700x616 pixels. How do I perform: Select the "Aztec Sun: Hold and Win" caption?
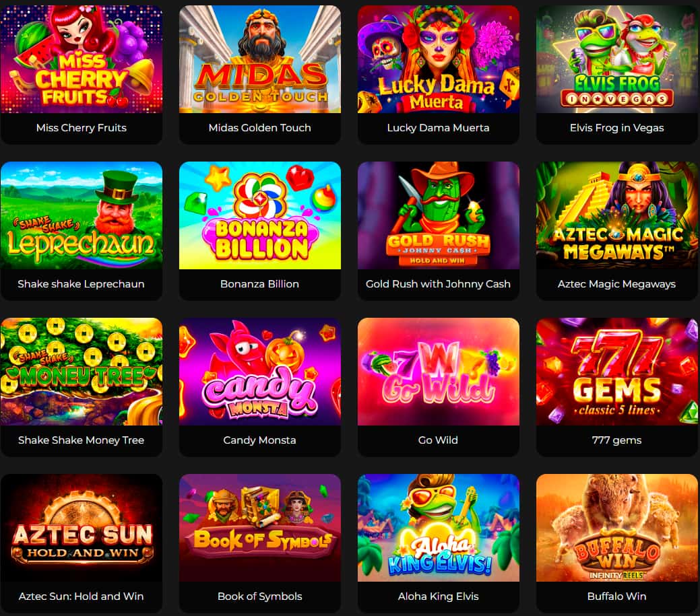click(x=82, y=596)
